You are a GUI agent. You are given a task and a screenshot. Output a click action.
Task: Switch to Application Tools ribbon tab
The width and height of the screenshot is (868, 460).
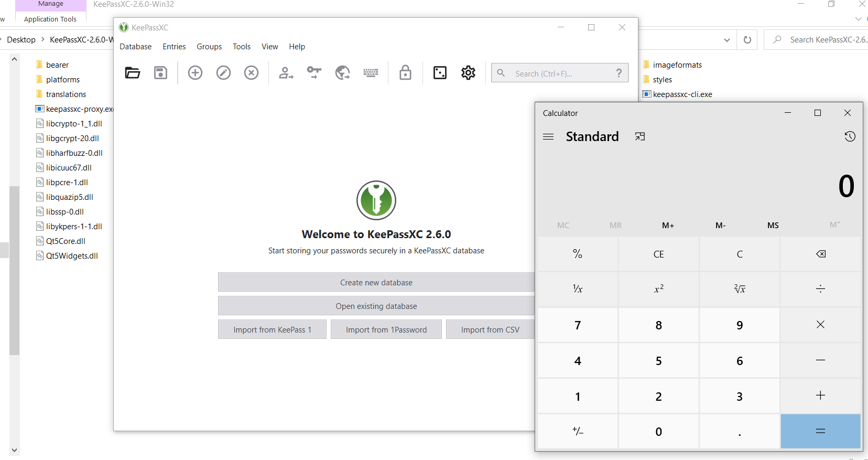coord(50,19)
